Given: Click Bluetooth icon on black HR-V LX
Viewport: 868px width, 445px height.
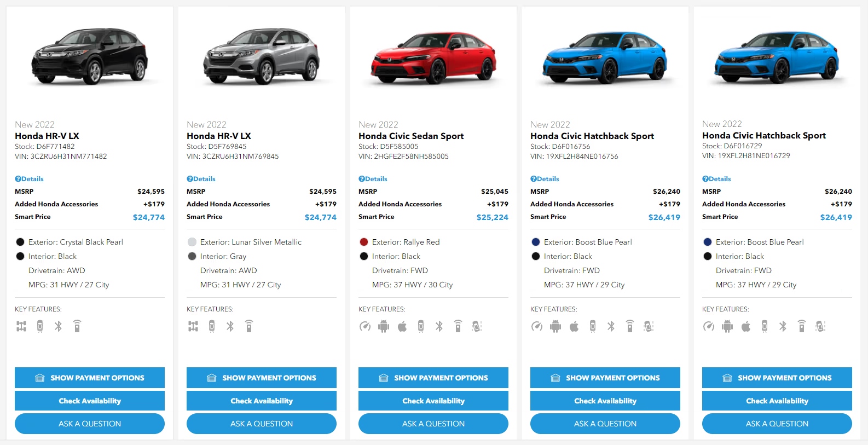Looking at the screenshot, I should [58, 327].
